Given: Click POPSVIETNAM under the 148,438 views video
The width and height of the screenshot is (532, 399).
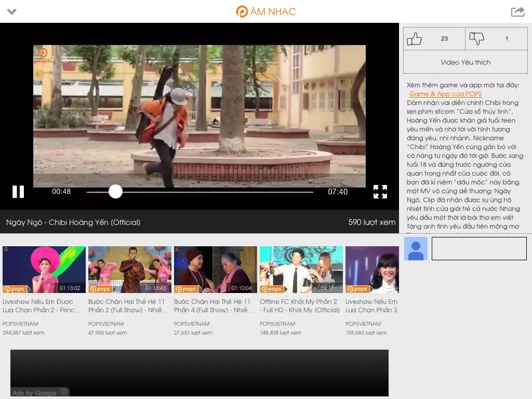Looking at the screenshot, I should [x=277, y=324].
